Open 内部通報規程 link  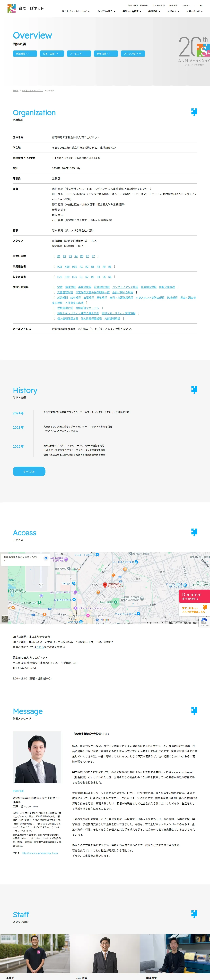tap(112, 318)
